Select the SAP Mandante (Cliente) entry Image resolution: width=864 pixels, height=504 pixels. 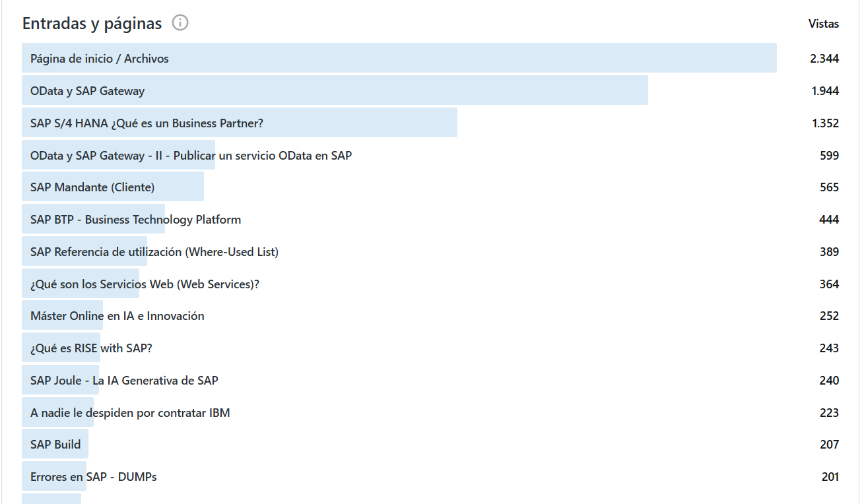pos(92,187)
